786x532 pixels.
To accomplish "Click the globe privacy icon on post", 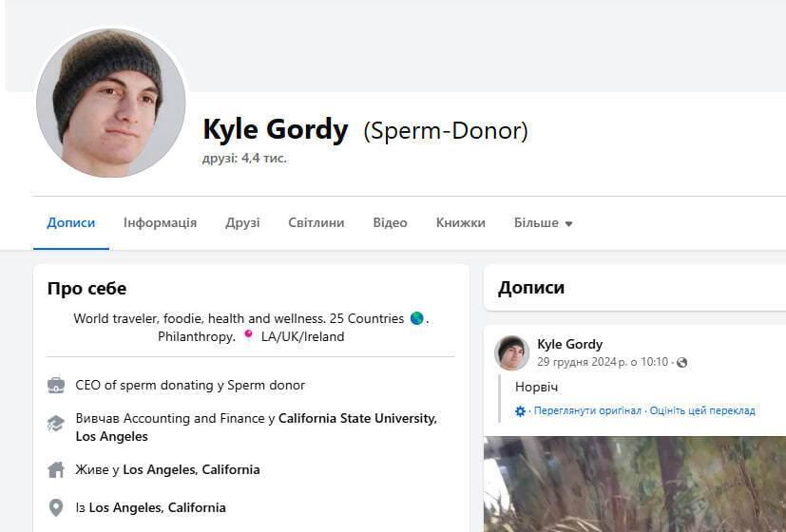I will tap(681, 362).
